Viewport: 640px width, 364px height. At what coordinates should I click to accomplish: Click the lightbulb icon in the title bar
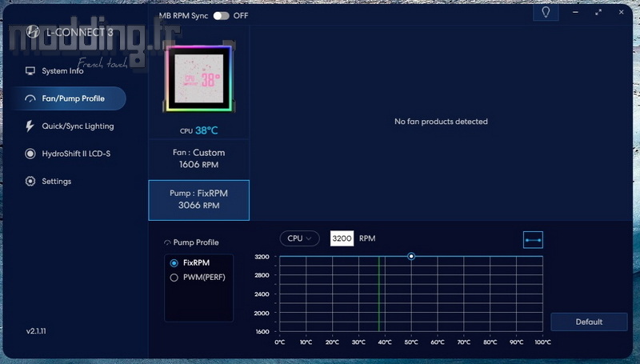[546, 13]
